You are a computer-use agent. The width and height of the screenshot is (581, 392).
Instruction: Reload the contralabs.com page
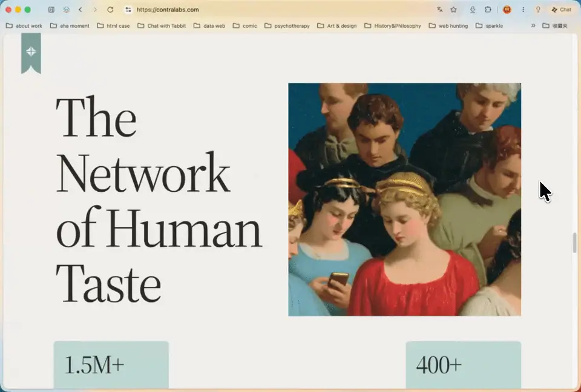(x=110, y=10)
